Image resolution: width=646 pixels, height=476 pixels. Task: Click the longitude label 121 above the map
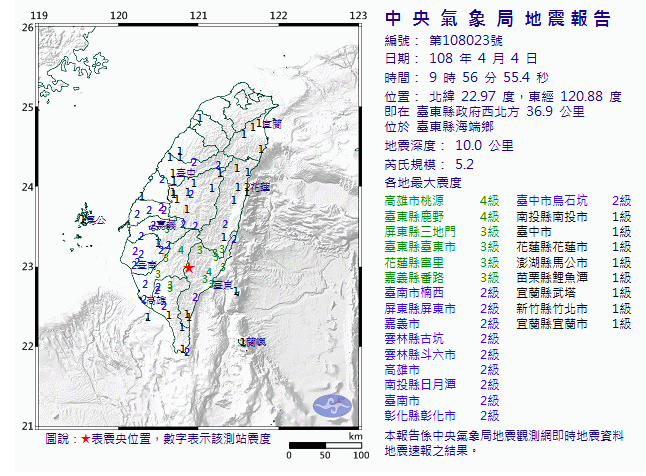[x=199, y=15]
